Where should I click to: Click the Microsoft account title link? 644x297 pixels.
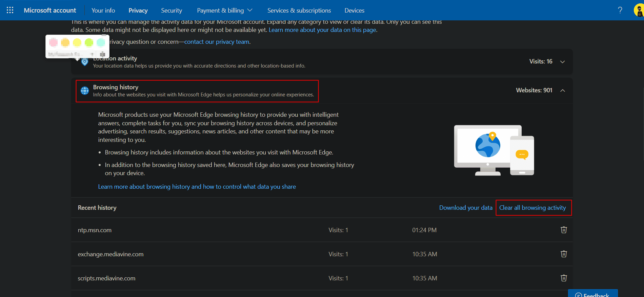50,10
